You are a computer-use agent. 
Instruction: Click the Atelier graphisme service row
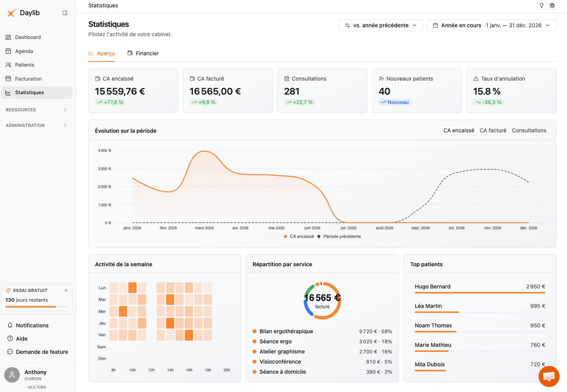click(322, 352)
